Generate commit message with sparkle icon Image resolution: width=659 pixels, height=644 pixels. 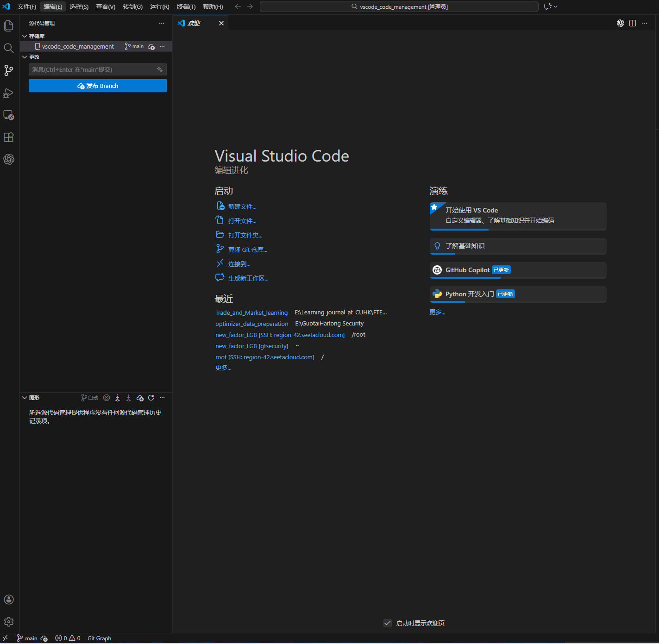point(160,69)
